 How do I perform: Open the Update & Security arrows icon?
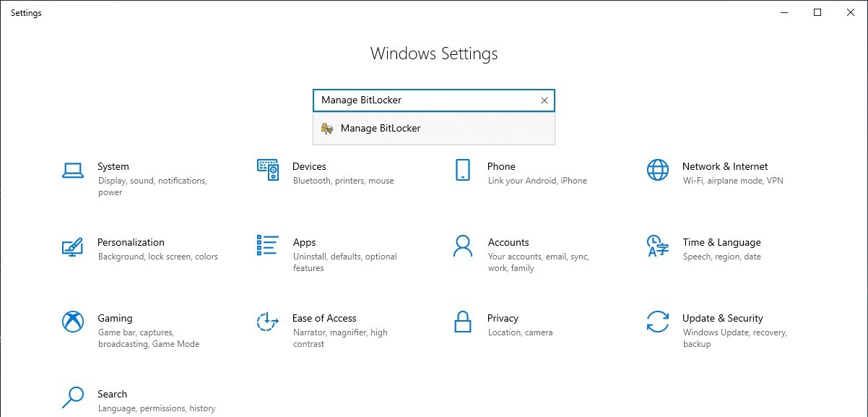pos(658,322)
